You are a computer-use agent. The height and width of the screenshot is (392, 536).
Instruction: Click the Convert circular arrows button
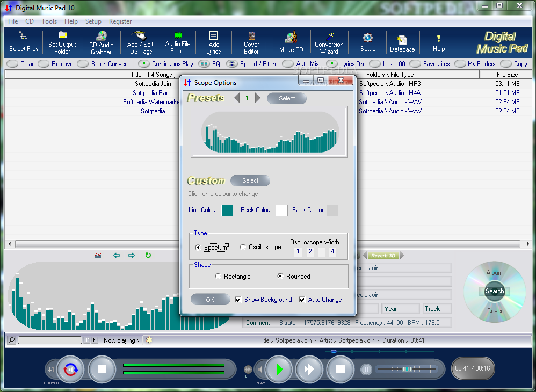70,369
